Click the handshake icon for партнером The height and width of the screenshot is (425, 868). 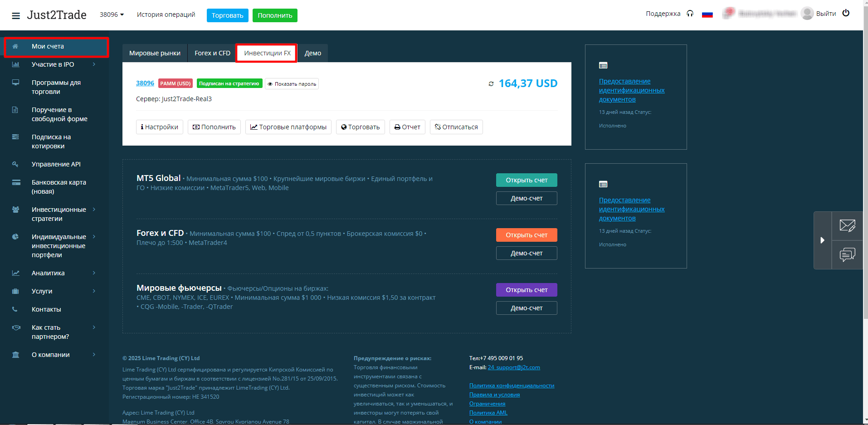(16, 327)
